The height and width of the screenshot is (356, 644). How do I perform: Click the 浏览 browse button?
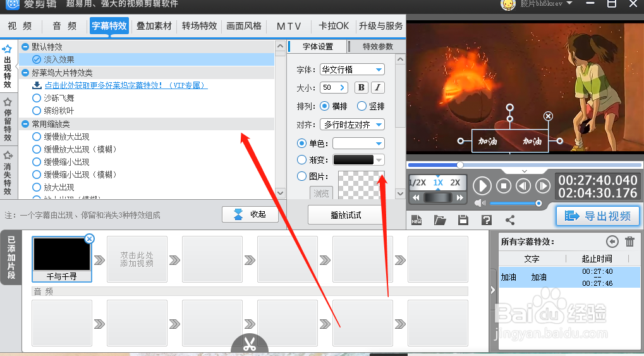click(x=321, y=193)
